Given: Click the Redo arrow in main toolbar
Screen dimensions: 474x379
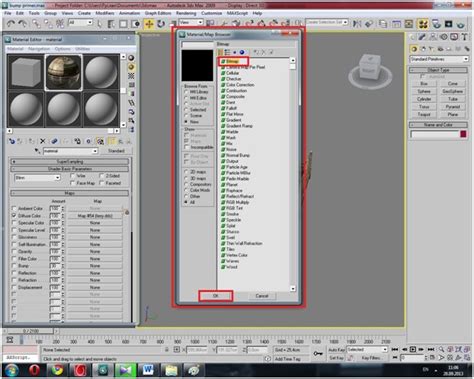Looking at the screenshot, I should 23,23.
